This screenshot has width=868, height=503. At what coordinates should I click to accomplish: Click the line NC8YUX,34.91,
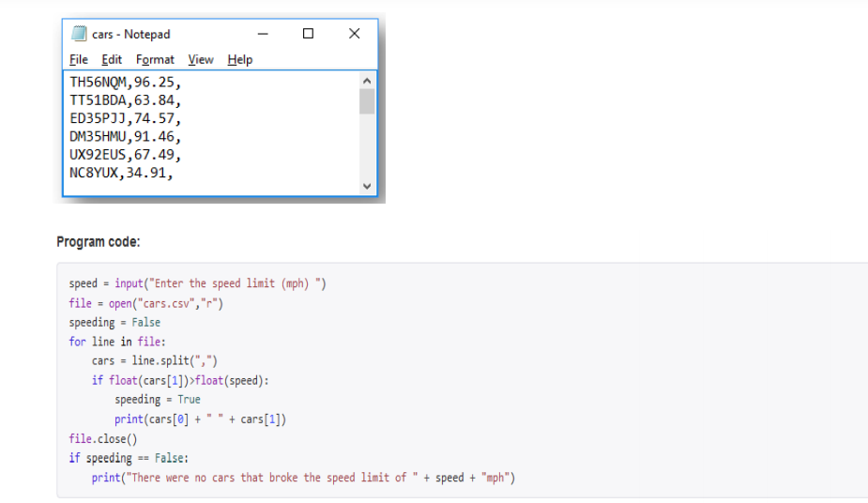tap(121, 174)
